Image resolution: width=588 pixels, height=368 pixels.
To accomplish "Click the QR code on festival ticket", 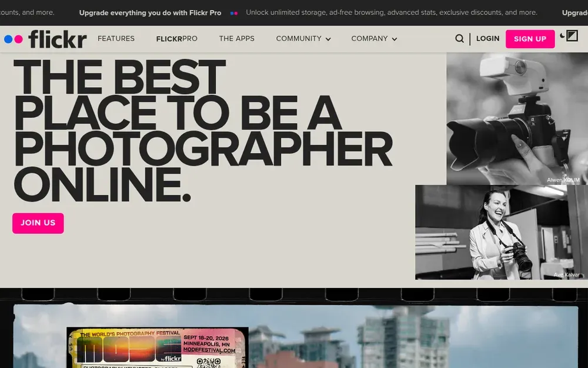I will (209, 363).
